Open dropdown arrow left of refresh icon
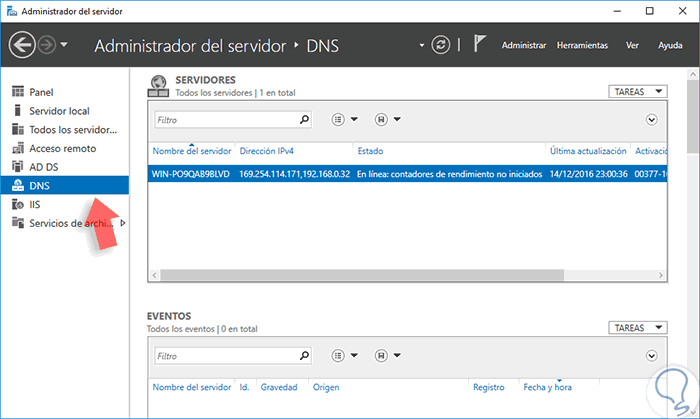Screen dimensions: 700x419 pyautogui.click(x=421, y=45)
